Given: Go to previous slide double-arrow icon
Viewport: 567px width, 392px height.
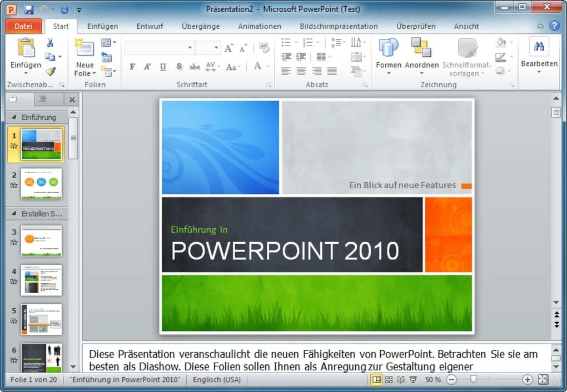Looking at the screenshot, I should click(x=556, y=314).
